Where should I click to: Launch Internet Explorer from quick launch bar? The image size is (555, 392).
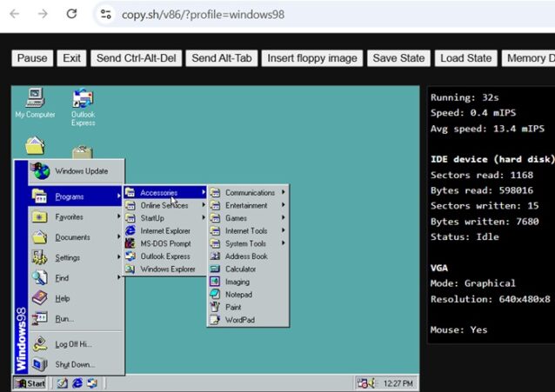click(x=77, y=382)
